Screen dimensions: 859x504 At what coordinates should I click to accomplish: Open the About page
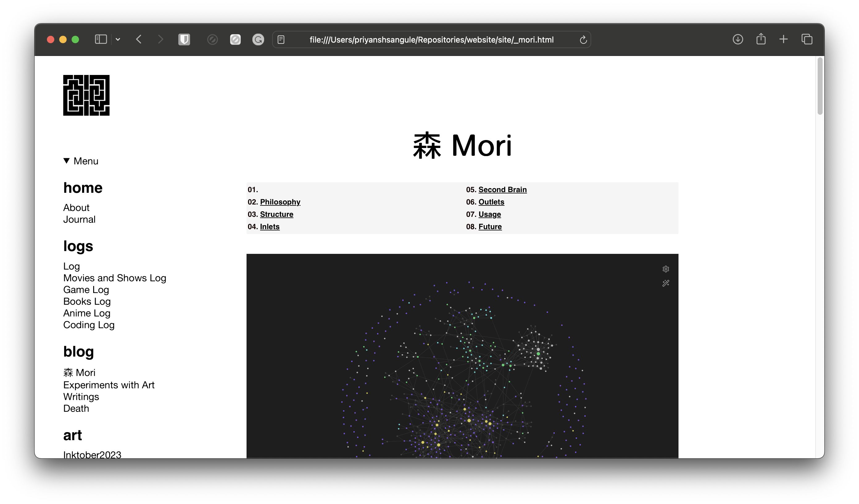(x=76, y=208)
